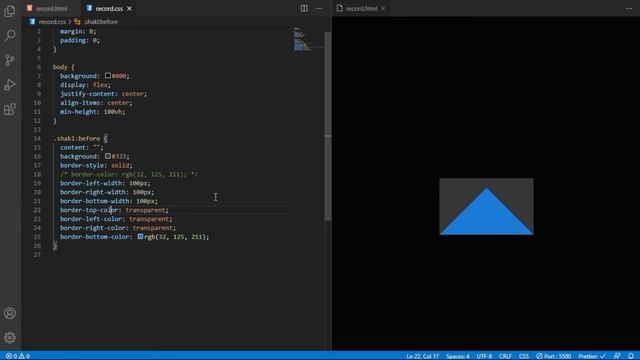Open the Manage gear icon
Screen dimensions: 640x360
tap(10, 338)
